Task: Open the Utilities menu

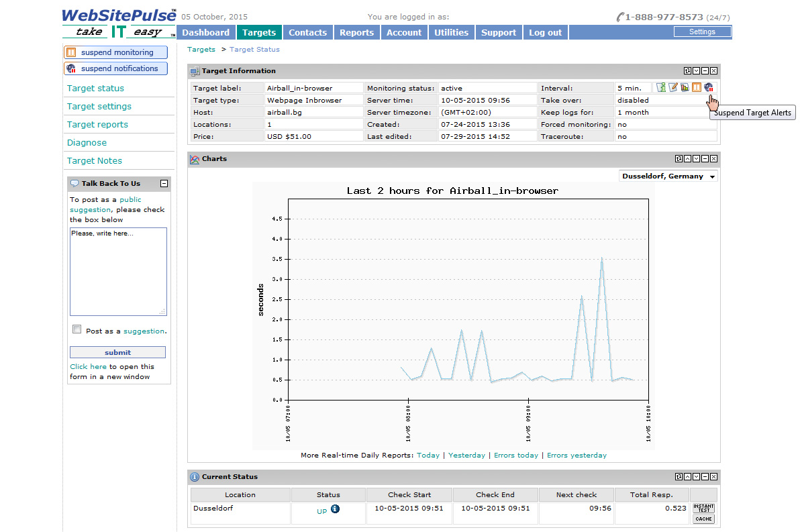Action: click(452, 32)
